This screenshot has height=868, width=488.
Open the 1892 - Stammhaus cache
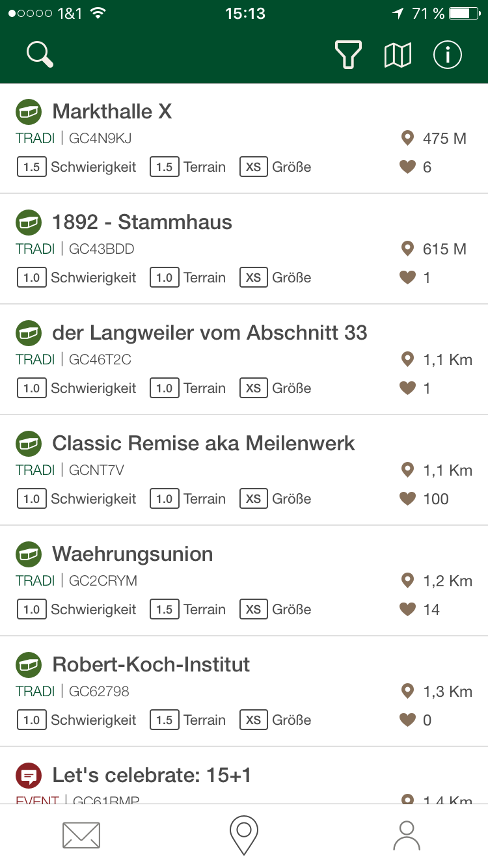142,223
